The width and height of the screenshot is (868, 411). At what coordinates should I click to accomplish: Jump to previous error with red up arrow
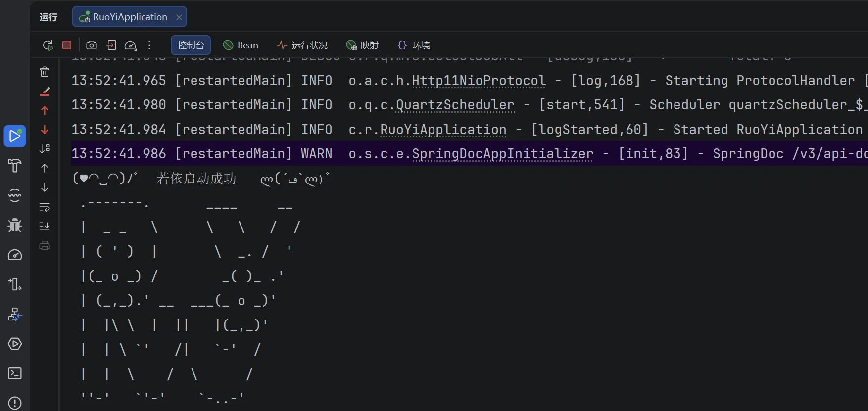point(45,110)
